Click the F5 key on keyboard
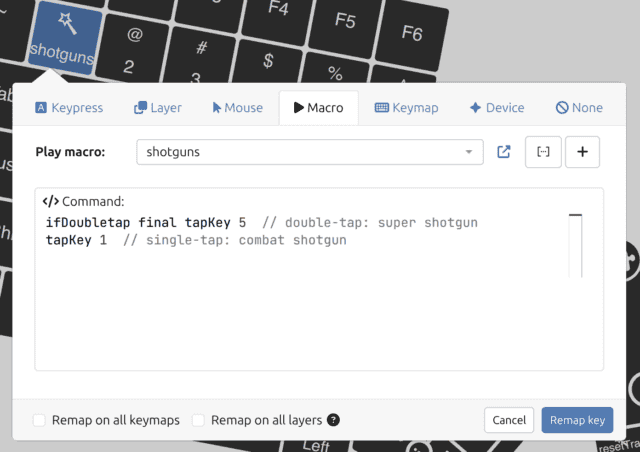Screen dimensions: 640x452 (346, 22)
